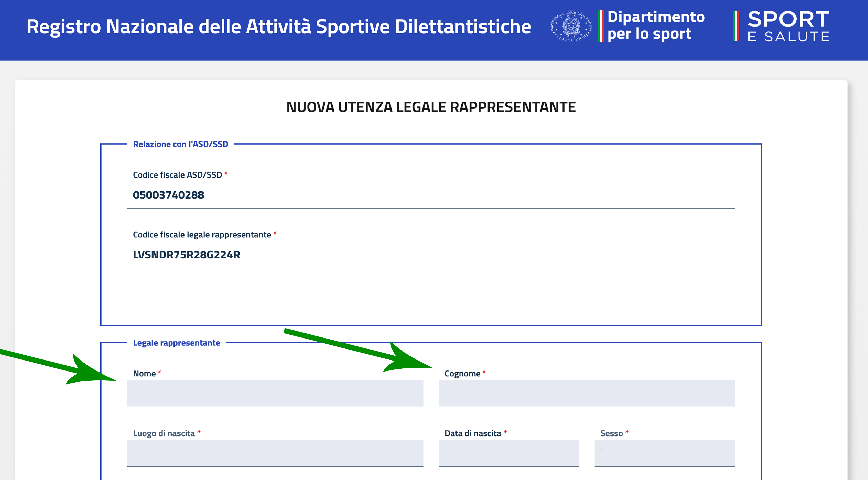Click the Dipartimento per lo sport logo
The image size is (868, 480).
[656, 26]
